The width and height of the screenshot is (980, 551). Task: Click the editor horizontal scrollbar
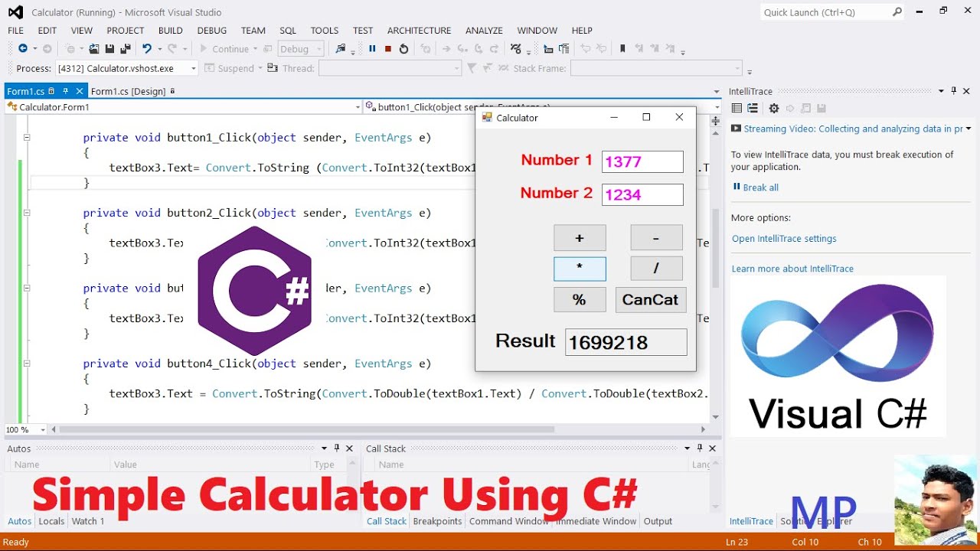[x=377, y=430]
